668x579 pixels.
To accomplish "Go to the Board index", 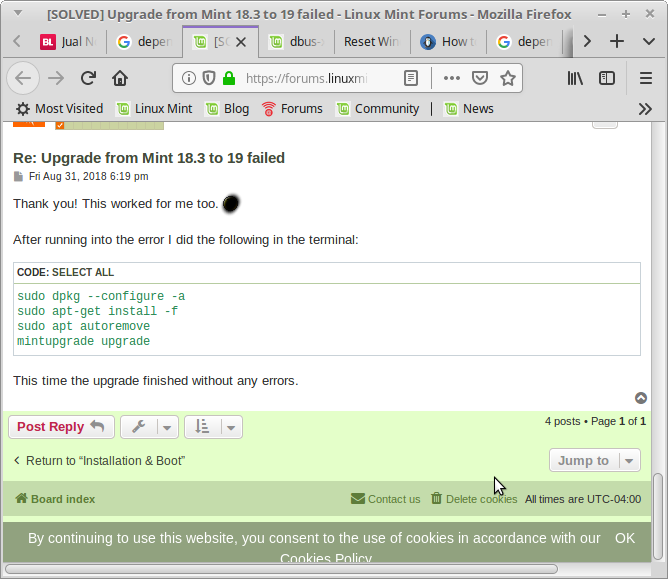I will [x=55, y=499].
